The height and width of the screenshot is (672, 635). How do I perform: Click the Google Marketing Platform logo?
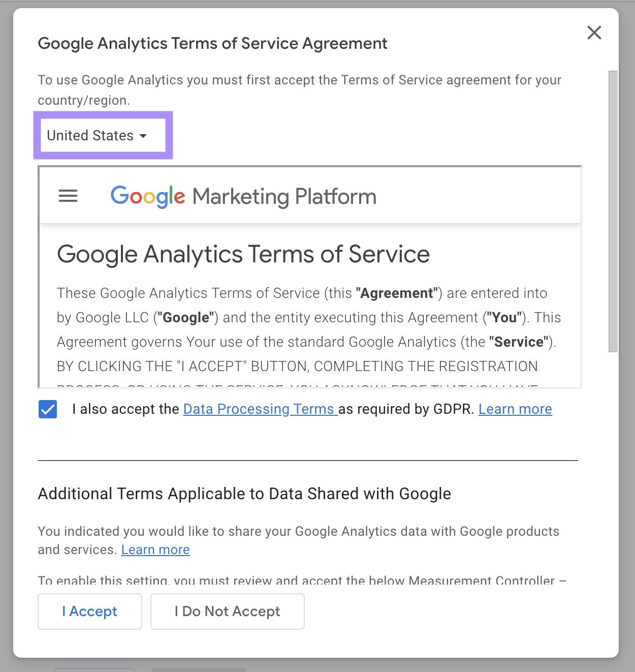(243, 196)
